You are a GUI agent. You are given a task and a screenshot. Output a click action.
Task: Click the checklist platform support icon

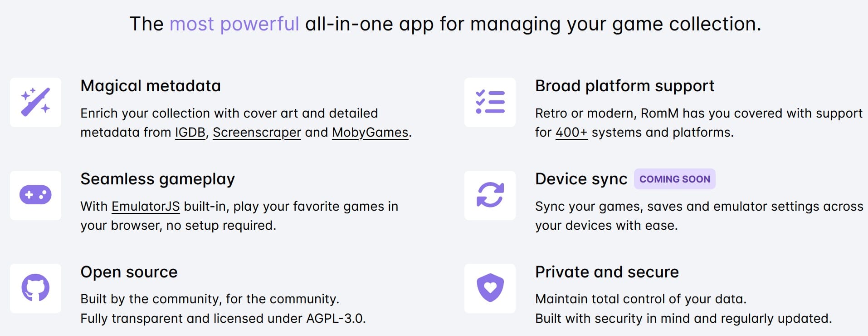tap(490, 102)
